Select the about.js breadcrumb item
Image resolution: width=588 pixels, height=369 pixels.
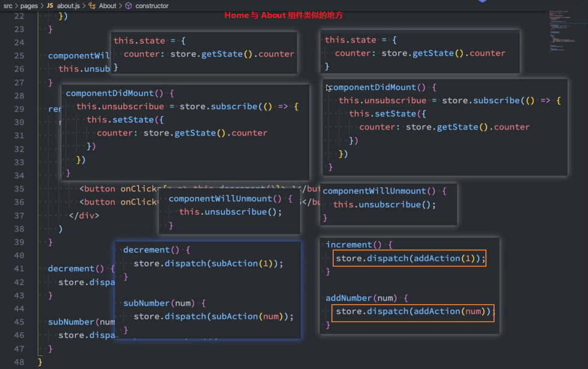68,5
